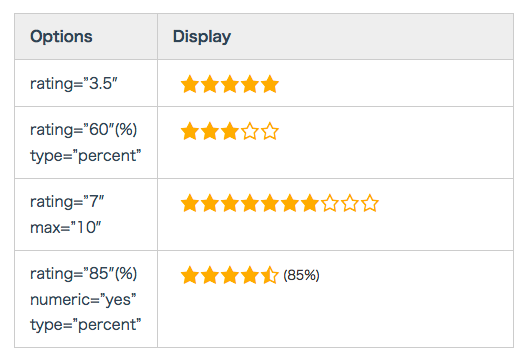Click fourth filled star in 85% row
530x360 pixels.
click(250, 275)
